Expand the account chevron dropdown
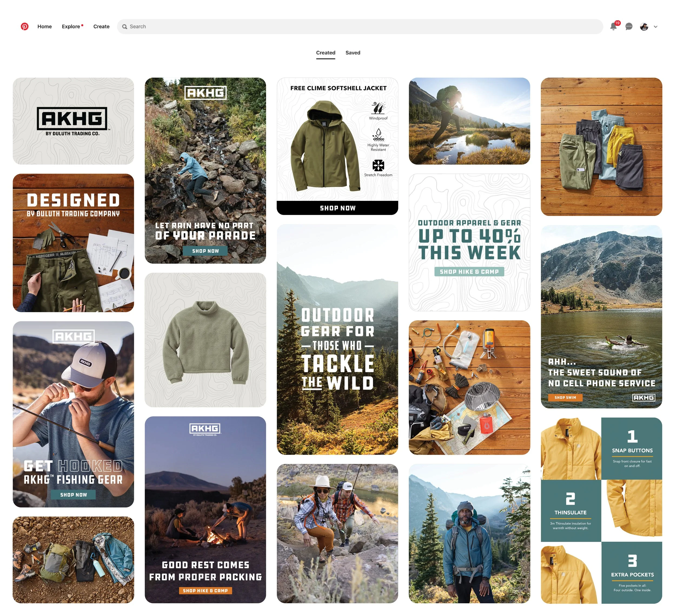The height and width of the screenshot is (616, 676). click(x=655, y=27)
